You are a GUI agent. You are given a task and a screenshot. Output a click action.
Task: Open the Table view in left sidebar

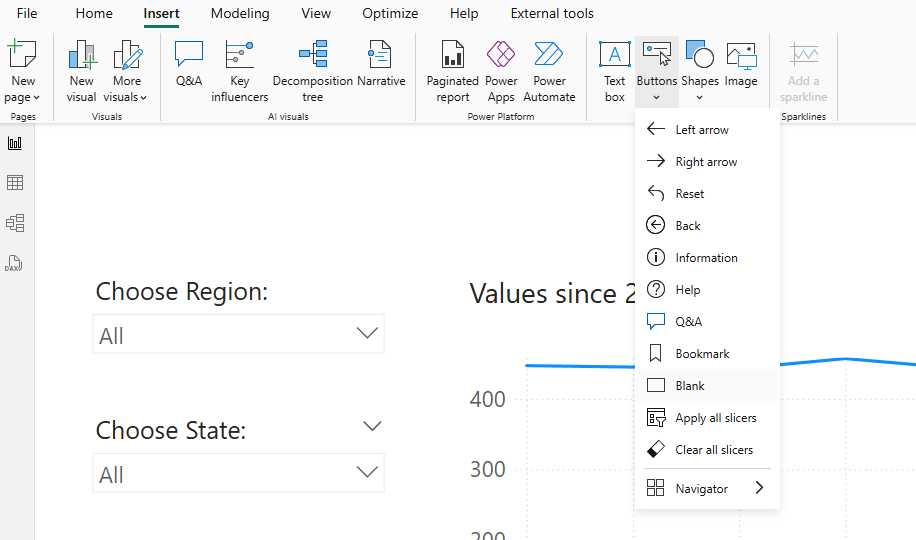pos(15,183)
